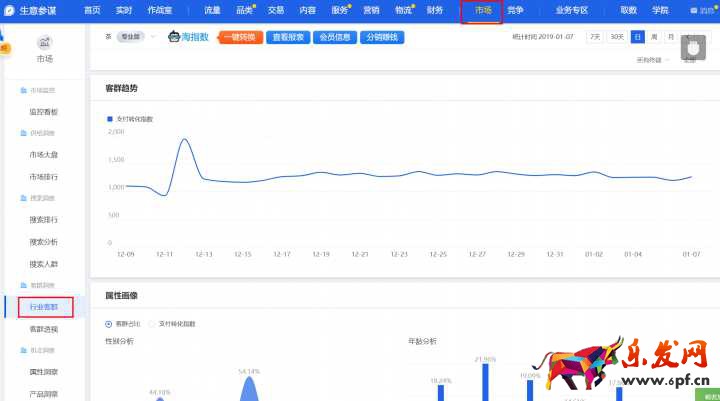Image resolution: width=720 pixels, height=401 pixels.
Task: Click the 市场 storefront icon in sidebar
Action: click(44, 43)
